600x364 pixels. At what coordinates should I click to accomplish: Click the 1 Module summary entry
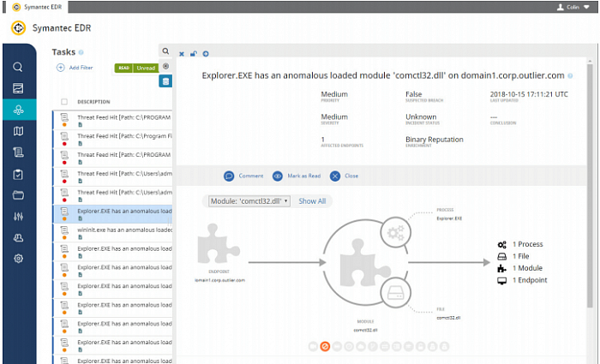[x=519, y=268]
